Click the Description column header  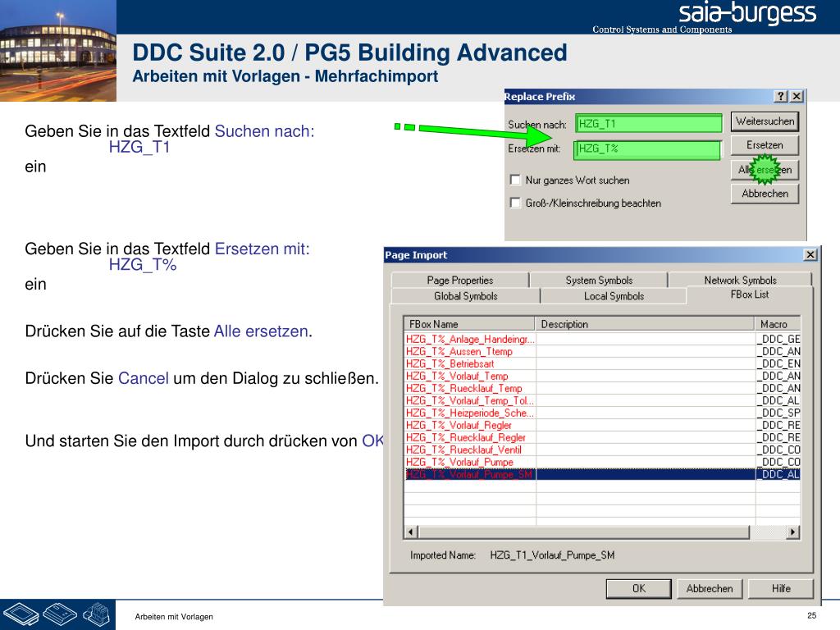coord(645,324)
